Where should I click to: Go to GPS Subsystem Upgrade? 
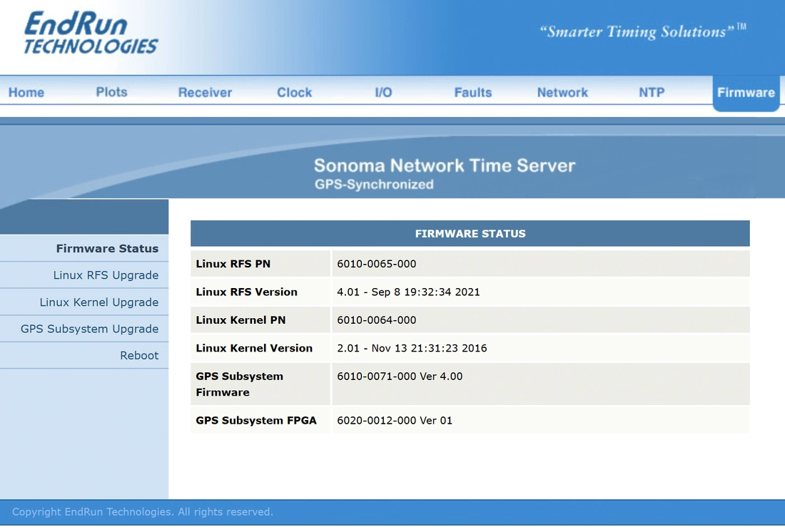[90, 329]
